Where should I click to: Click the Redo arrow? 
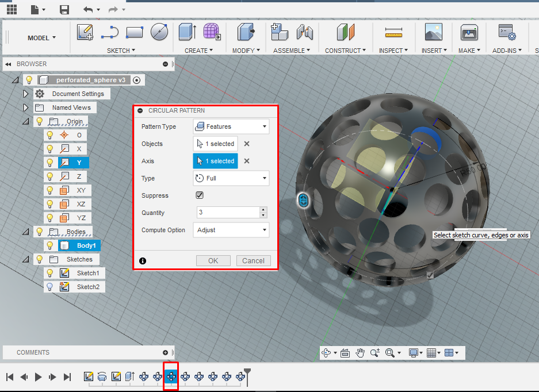click(x=113, y=10)
